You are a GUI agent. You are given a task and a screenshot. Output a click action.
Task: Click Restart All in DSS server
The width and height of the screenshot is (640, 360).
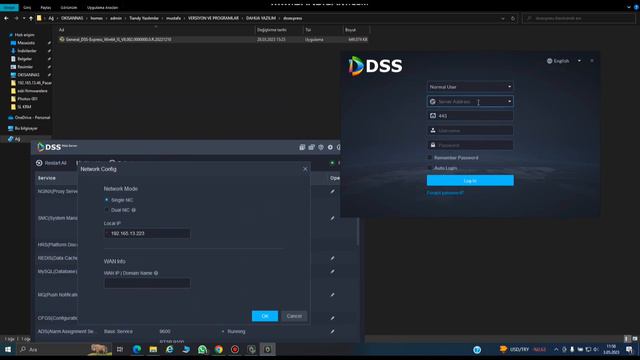(x=51, y=163)
